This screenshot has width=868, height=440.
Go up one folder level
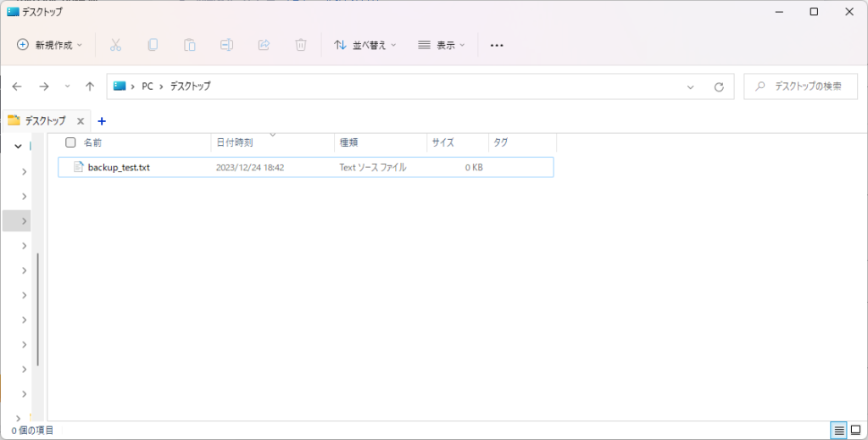(90, 86)
